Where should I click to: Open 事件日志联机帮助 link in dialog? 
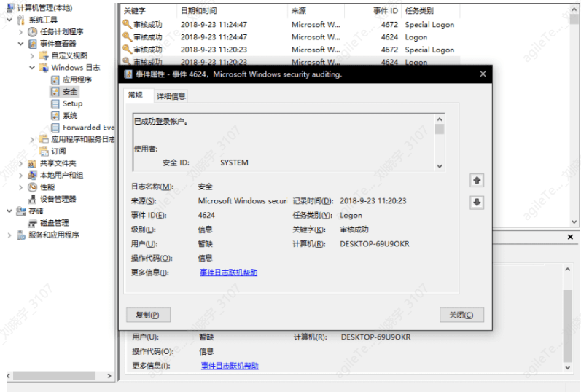(x=229, y=273)
